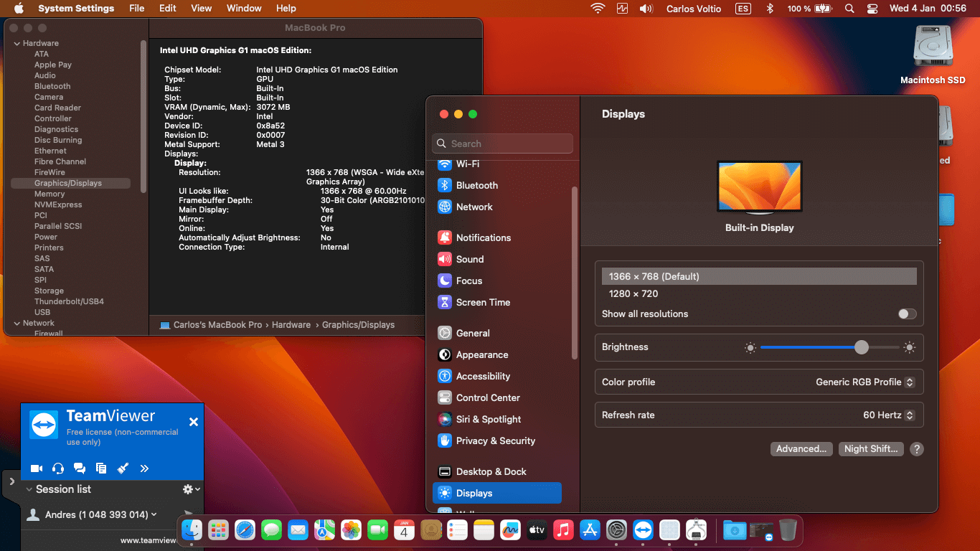Click the Advanced... button
This screenshot has height=551, width=980.
801,449
